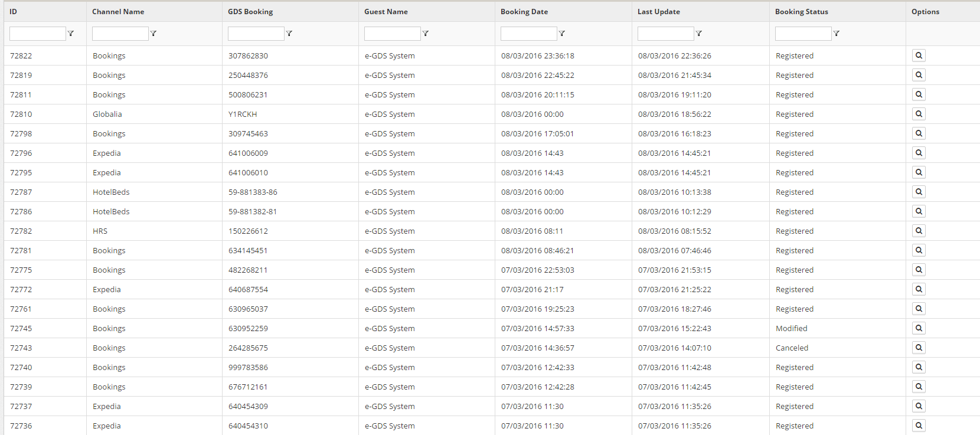Open the GDS Booking filter funnel
This screenshot has width=980, height=435.
[289, 34]
